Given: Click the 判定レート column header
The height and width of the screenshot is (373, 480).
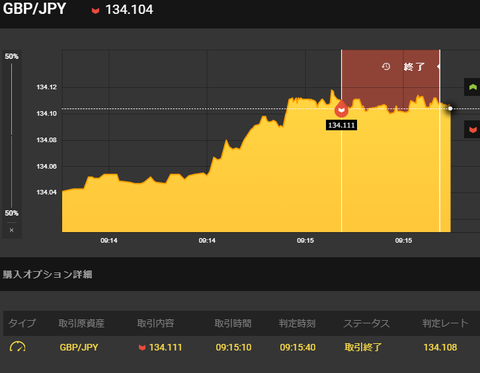Looking at the screenshot, I should point(445,323).
